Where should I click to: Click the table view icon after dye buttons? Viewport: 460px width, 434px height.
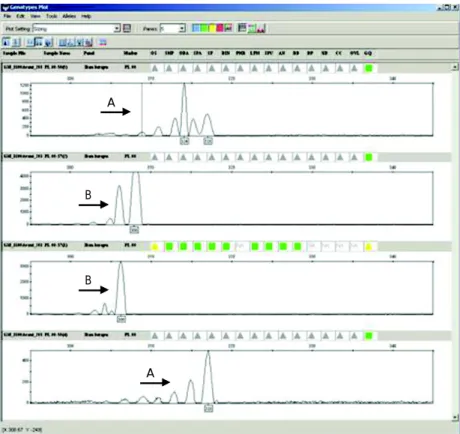coord(242,28)
